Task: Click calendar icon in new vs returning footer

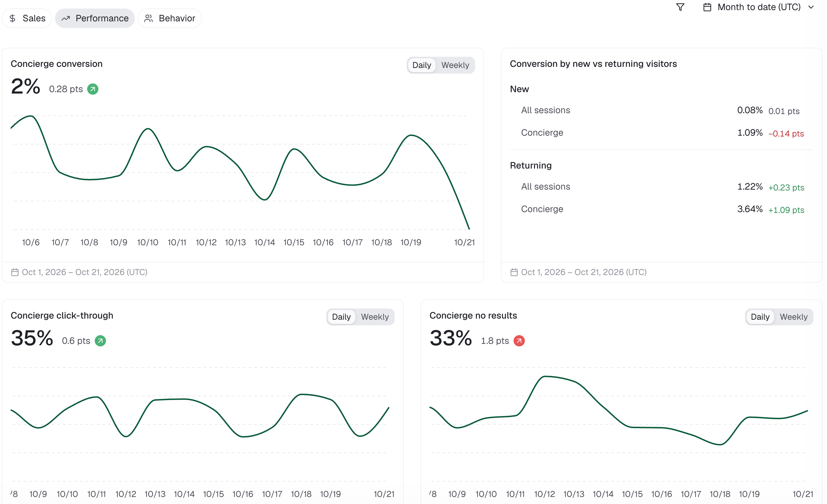Action: [x=514, y=272]
